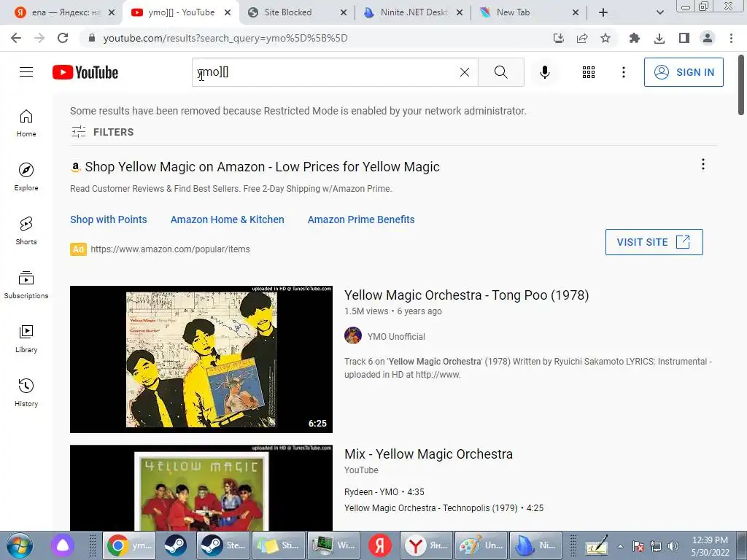This screenshot has width=747, height=560.
Task: Open a new browser tab
Action: tap(603, 12)
